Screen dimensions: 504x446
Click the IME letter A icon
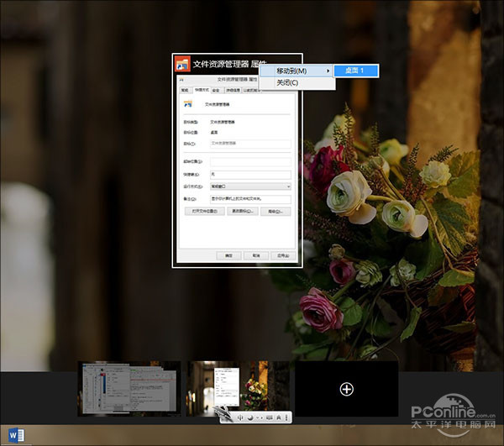tap(278, 417)
